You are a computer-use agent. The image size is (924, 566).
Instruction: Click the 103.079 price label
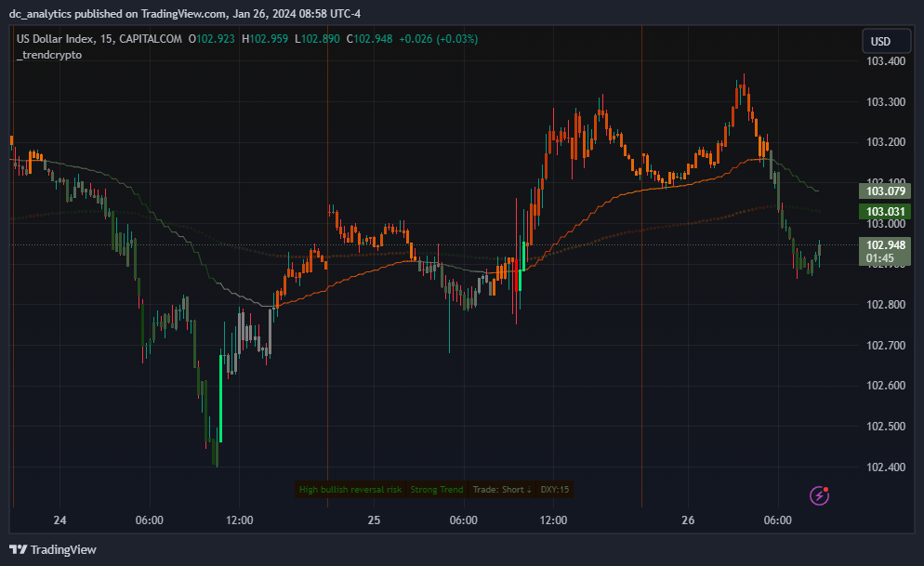885,191
